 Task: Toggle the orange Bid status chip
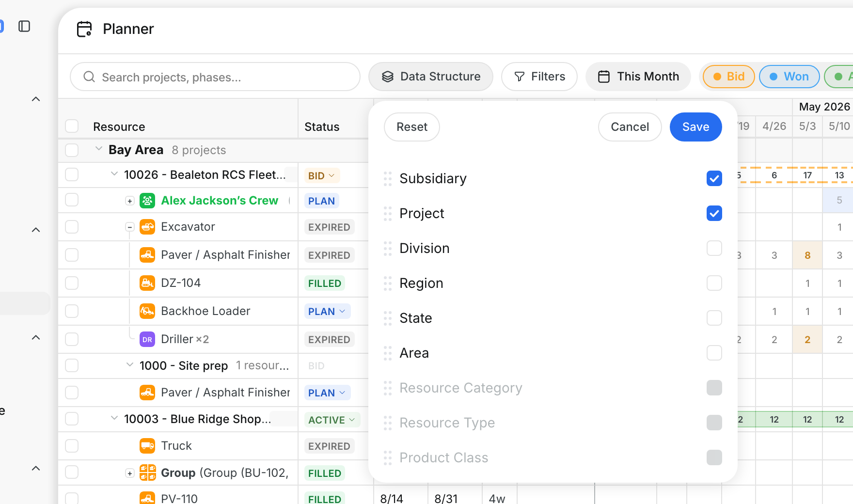[x=729, y=77]
